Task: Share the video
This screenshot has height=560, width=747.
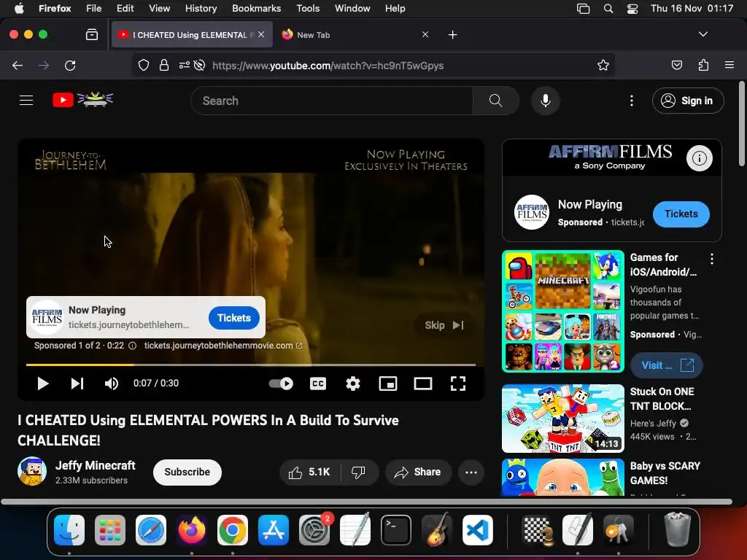Action: pyautogui.click(x=418, y=472)
